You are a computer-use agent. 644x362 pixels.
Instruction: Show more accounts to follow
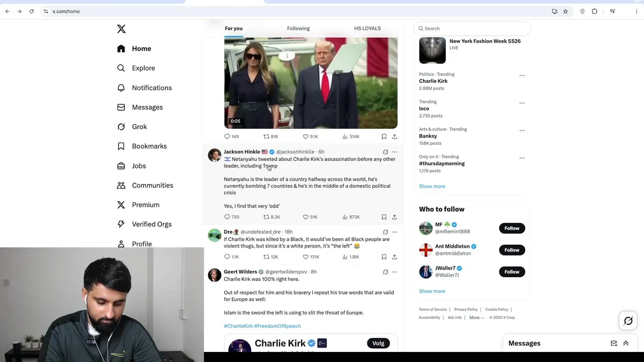(432, 291)
